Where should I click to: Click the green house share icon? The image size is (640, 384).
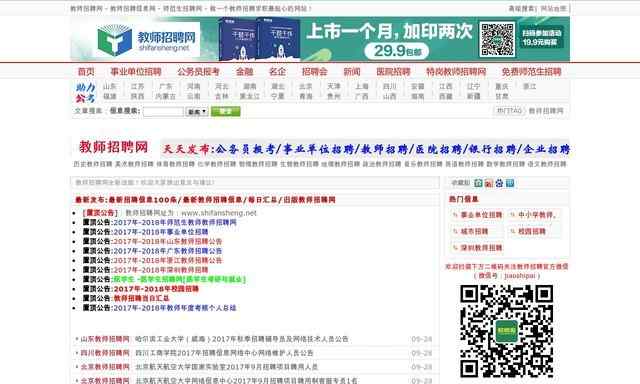point(478,183)
